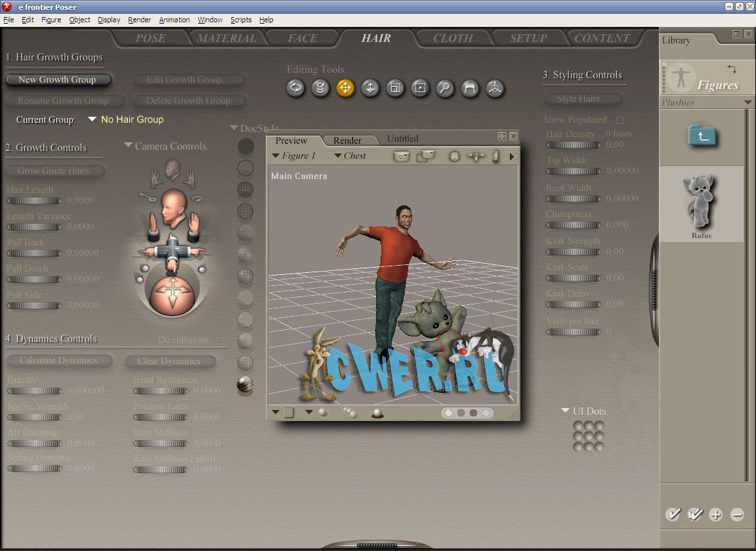Click the New Growth Group button
This screenshot has width=756, height=551.
click(x=58, y=79)
